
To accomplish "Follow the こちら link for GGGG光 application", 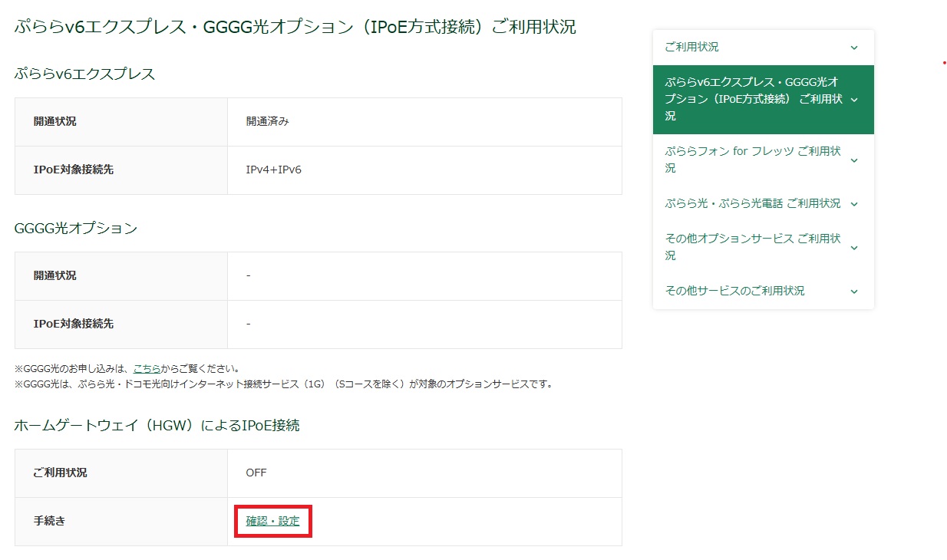I will [x=147, y=369].
